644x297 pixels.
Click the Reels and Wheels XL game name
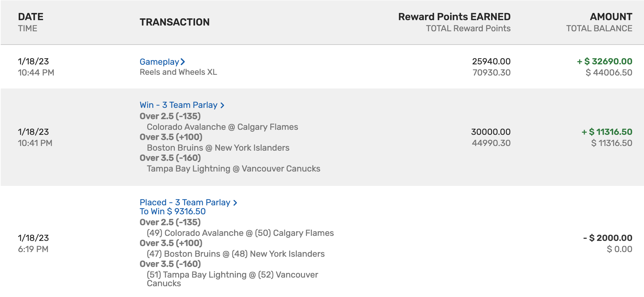click(178, 72)
